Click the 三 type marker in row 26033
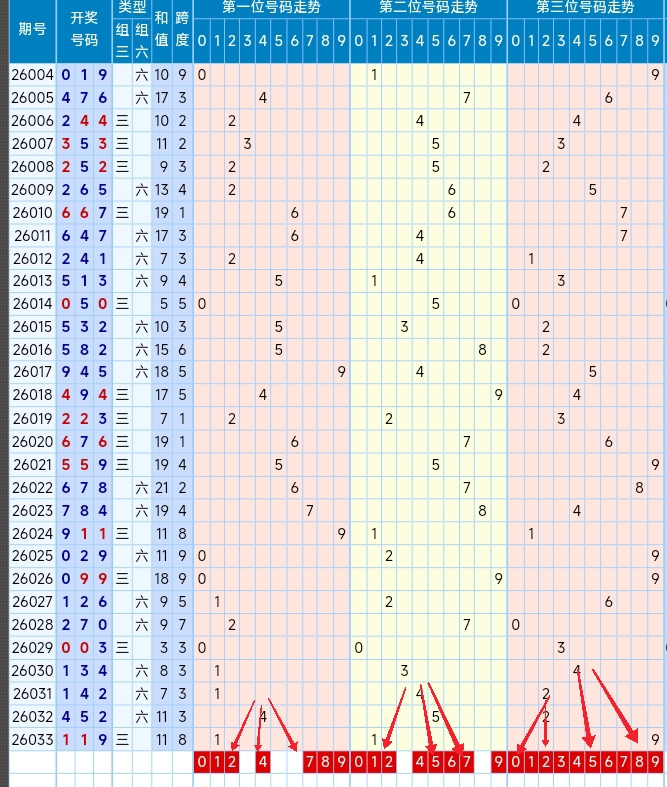667x787 pixels. [x=122, y=739]
